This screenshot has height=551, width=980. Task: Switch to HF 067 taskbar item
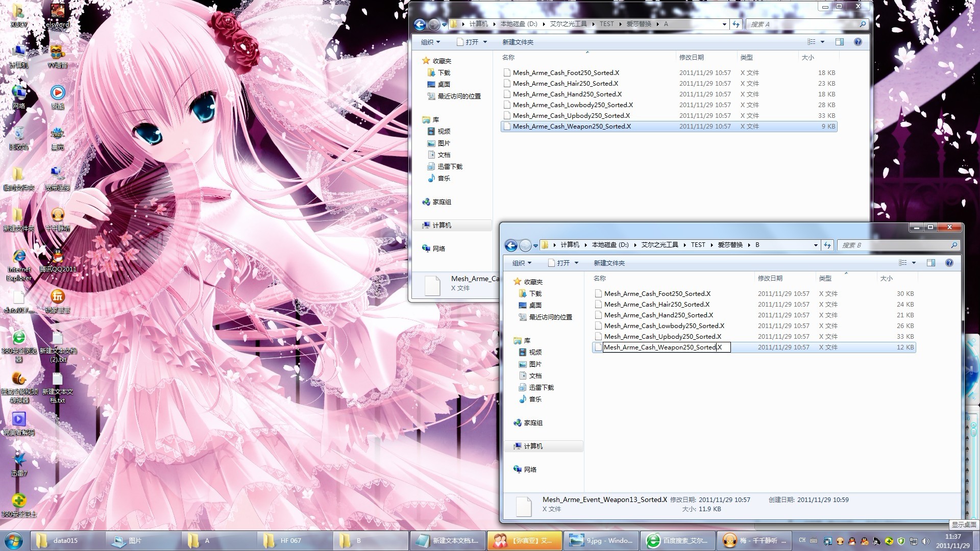pyautogui.click(x=295, y=540)
